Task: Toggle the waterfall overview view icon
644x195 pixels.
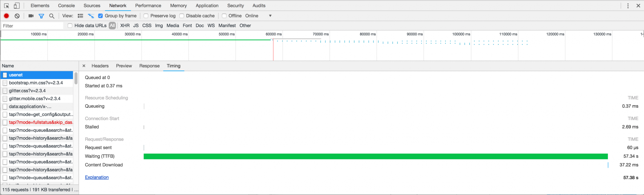Action: pos(91,16)
